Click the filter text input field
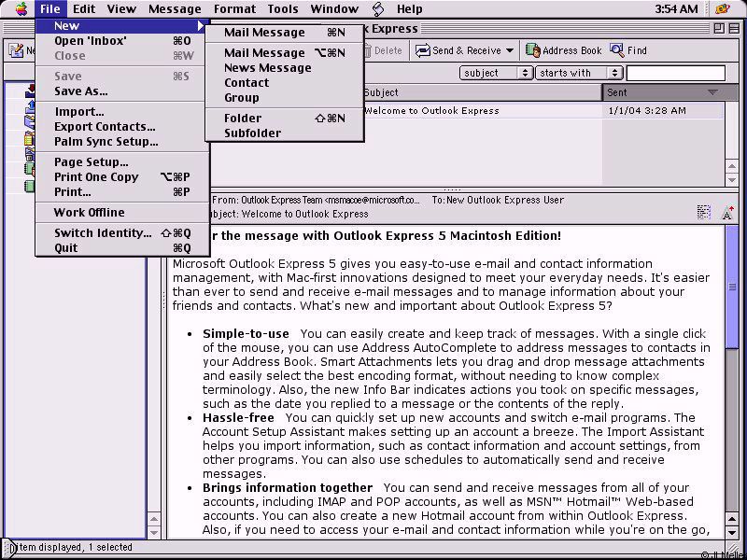The height and width of the screenshot is (560, 747). 675,73
